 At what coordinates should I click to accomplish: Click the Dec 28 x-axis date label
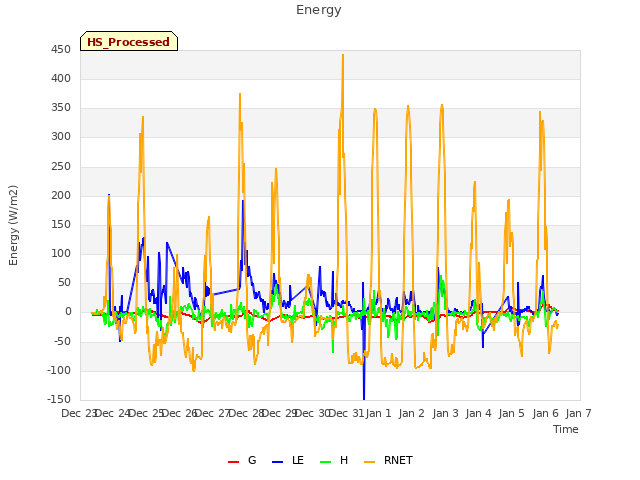click(247, 413)
